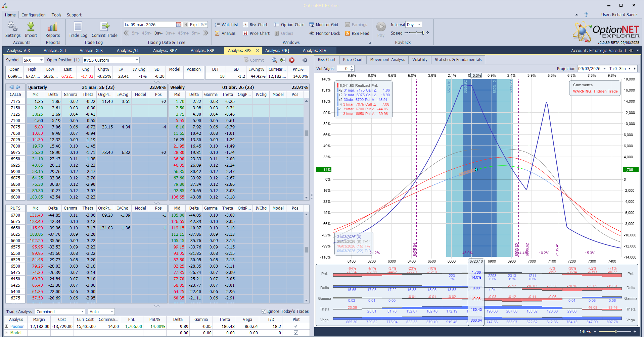Click the Watchlist button
This screenshot has height=337, width=644.
227,25
